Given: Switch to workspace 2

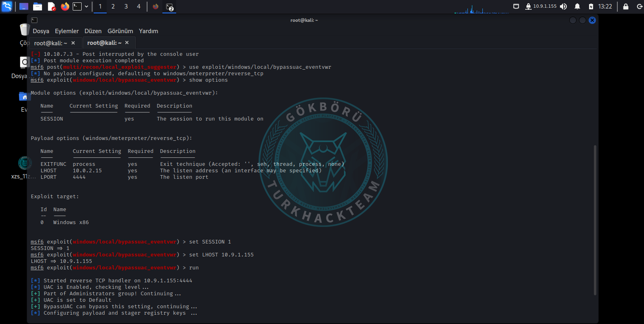Looking at the screenshot, I should (x=113, y=6).
